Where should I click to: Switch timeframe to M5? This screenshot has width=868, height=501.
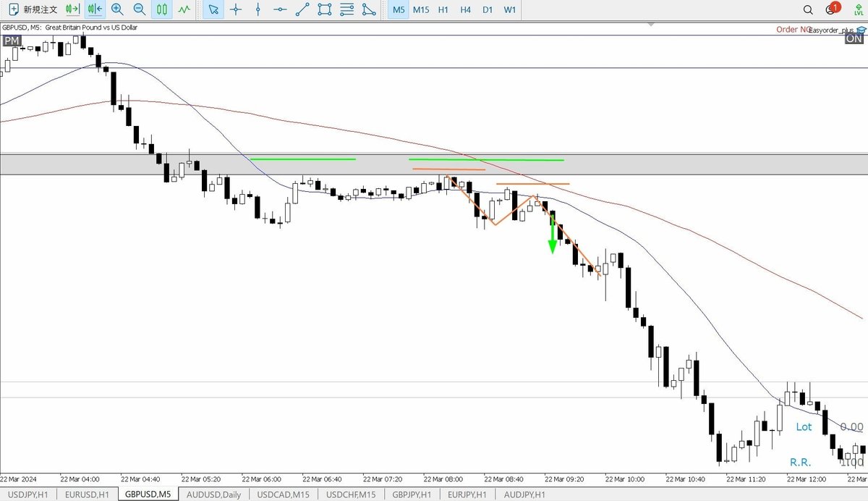(399, 10)
